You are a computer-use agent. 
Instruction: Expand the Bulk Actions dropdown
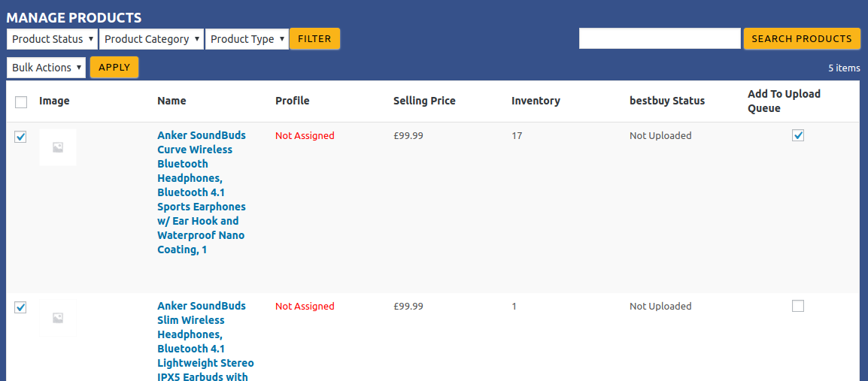coord(46,68)
